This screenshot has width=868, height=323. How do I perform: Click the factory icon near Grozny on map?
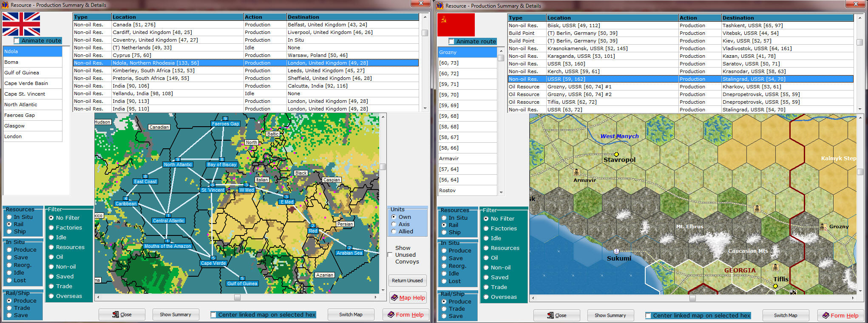tap(823, 227)
